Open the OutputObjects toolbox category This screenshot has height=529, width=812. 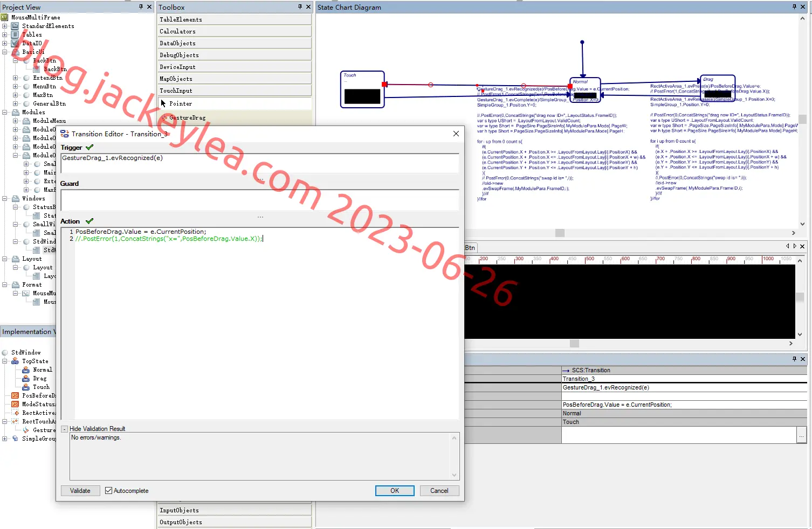[x=235, y=522]
